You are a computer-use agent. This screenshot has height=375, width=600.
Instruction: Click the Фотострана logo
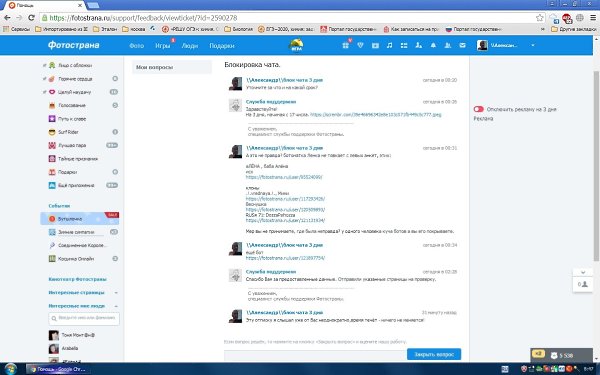tap(73, 45)
